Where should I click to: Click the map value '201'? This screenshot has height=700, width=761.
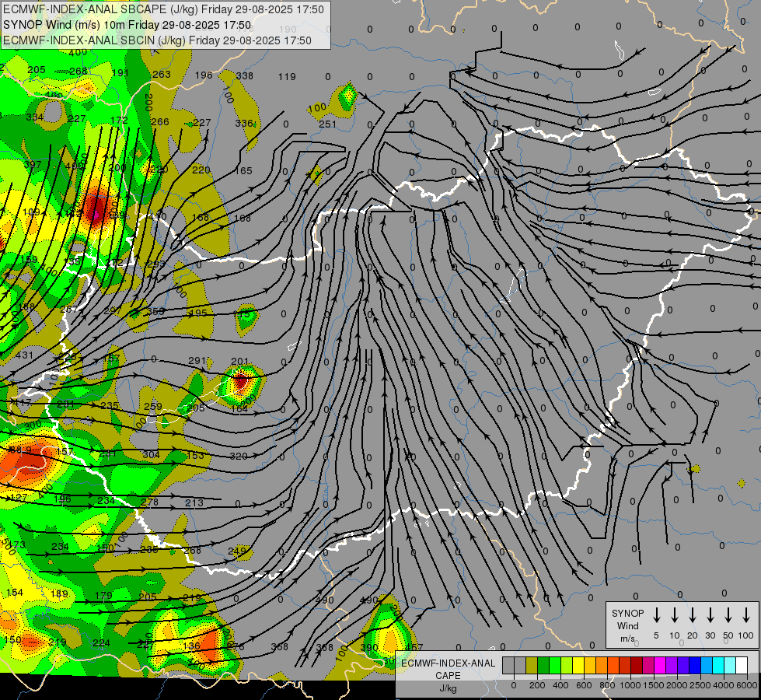tap(239, 361)
